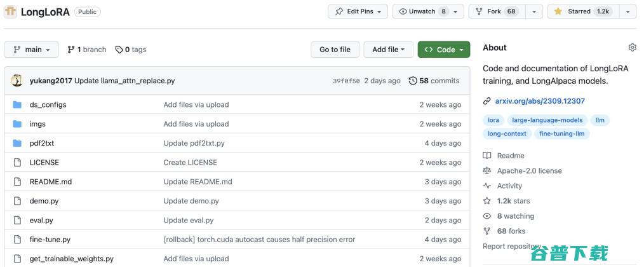This screenshot has width=644, height=267.
Task: Click the tag icon beside 0 tags
Action: (x=119, y=50)
